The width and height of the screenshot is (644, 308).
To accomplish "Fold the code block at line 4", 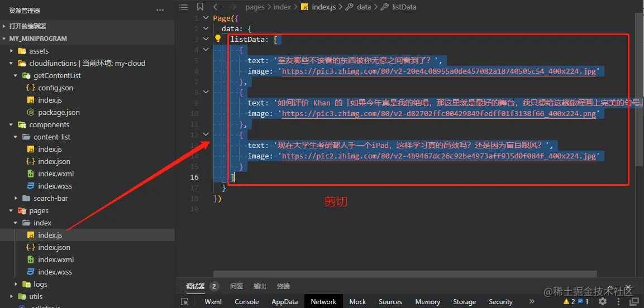I will pyautogui.click(x=206, y=50).
